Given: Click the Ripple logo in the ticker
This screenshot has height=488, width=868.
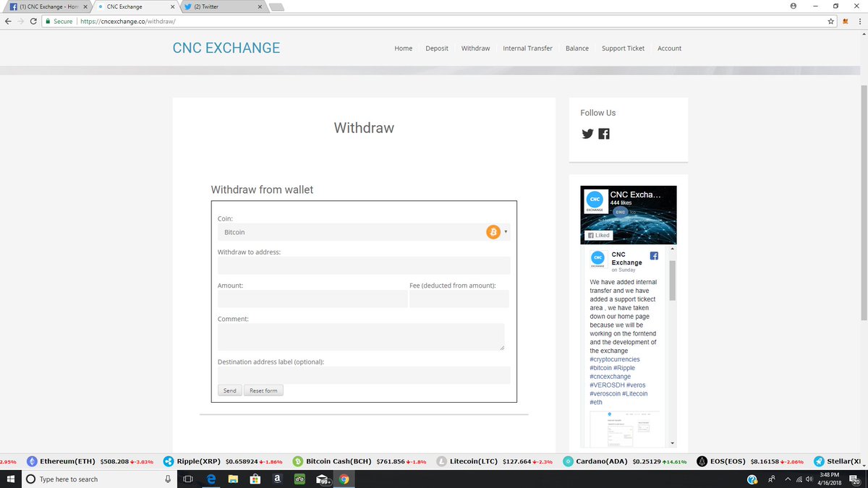Looking at the screenshot, I should (x=169, y=461).
